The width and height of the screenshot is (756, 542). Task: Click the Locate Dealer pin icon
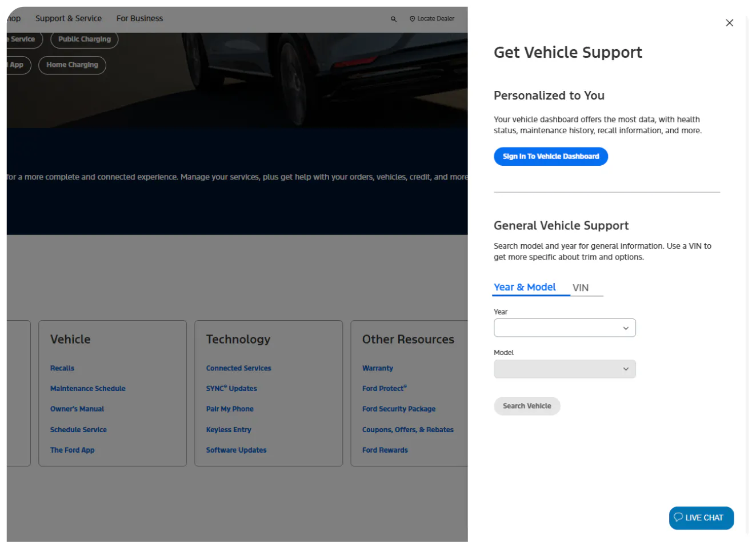tap(412, 19)
